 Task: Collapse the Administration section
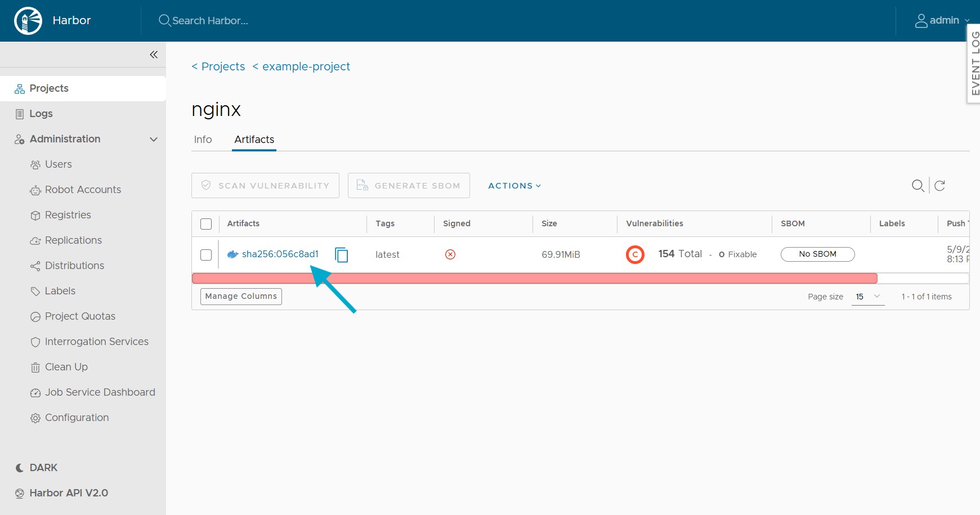pyautogui.click(x=153, y=139)
